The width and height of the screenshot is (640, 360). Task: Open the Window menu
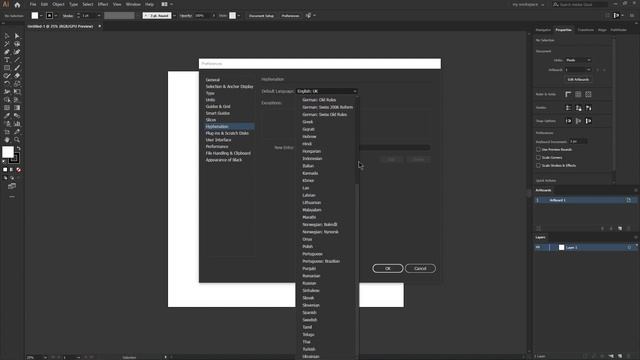(x=133, y=4)
